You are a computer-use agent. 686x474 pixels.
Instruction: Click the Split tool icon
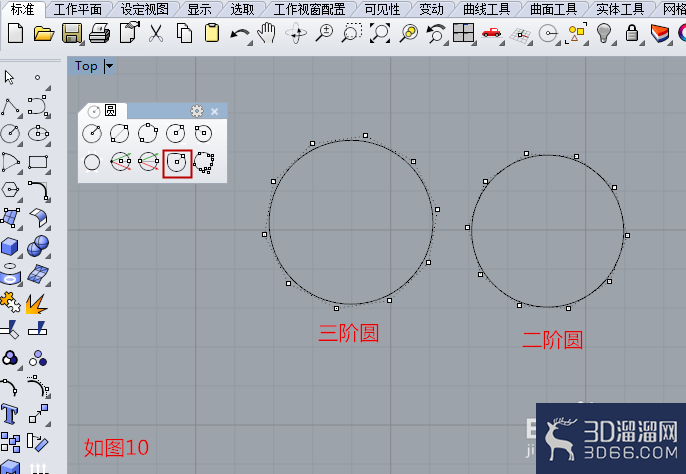pyautogui.click(x=38, y=329)
